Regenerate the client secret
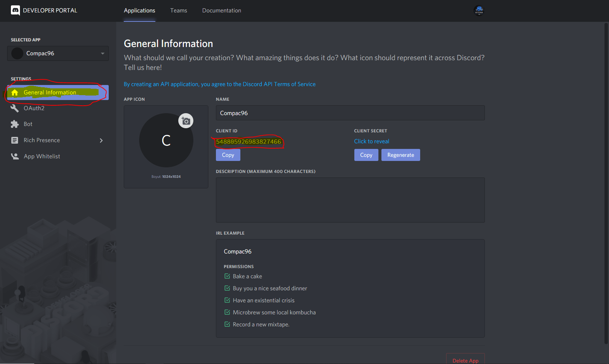609x364 pixels. (401, 155)
